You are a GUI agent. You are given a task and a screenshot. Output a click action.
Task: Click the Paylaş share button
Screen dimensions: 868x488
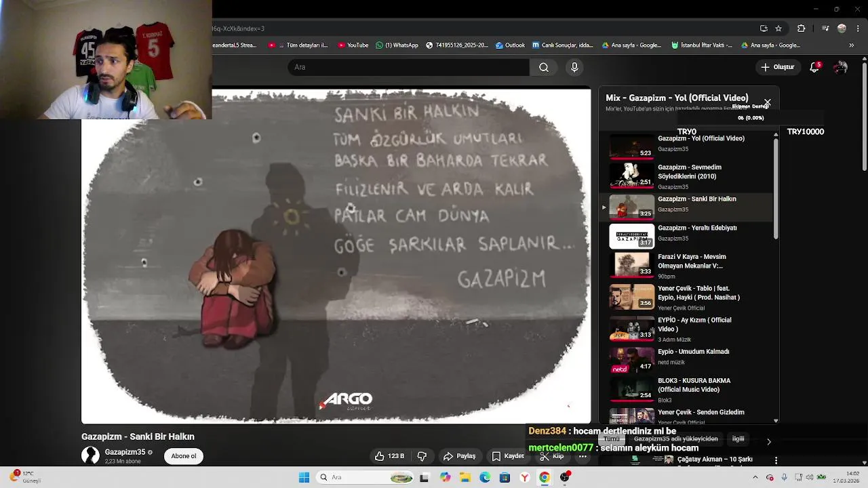coord(459,456)
